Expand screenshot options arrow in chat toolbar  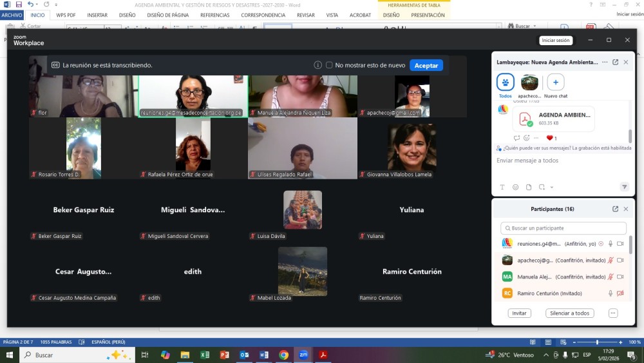click(551, 188)
